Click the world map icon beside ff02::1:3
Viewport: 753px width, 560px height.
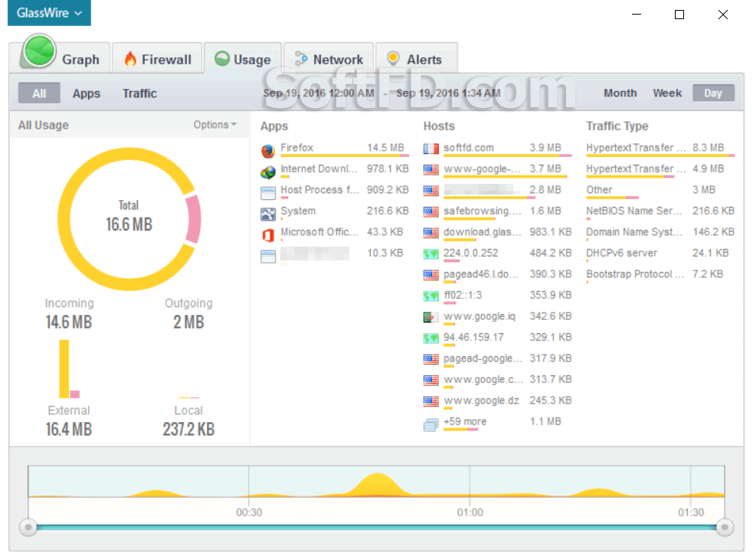(431, 296)
